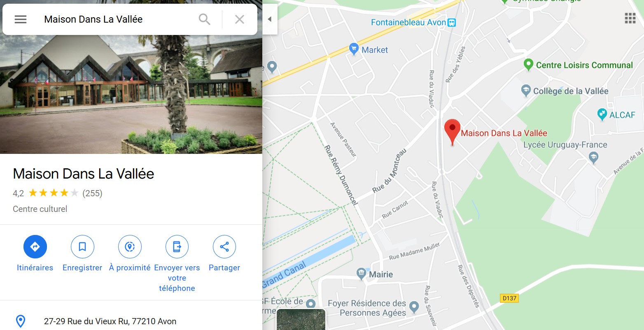
Task: Click the Itinéraires directions button
Action: tap(35, 247)
